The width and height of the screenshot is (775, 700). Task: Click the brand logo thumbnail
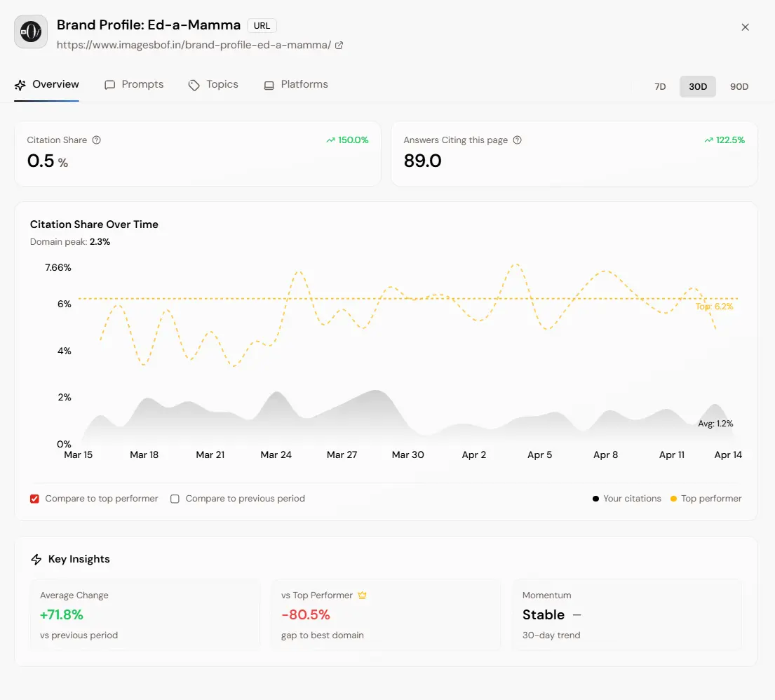[x=31, y=32]
